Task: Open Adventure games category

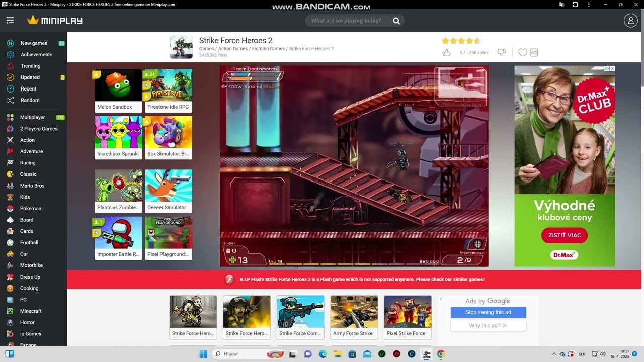Action: [x=31, y=151]
